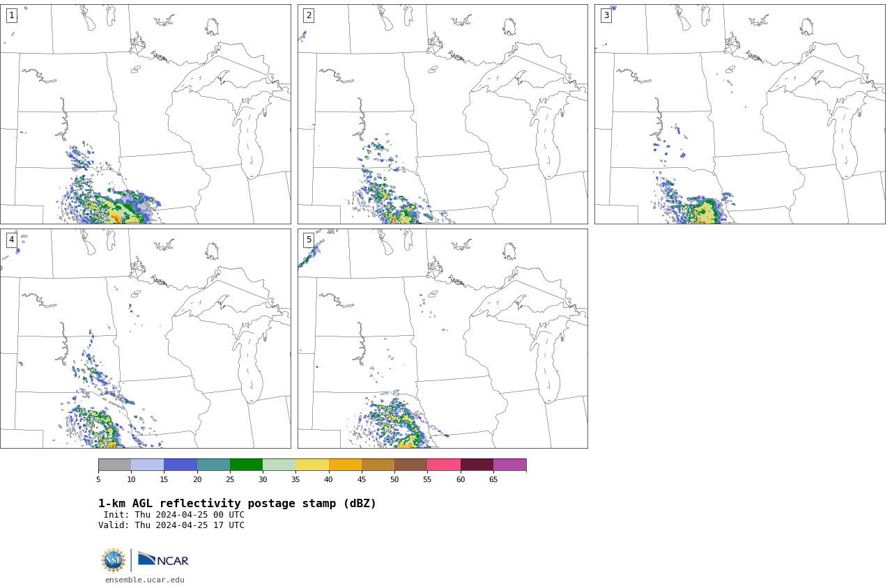This screenshot has width=892, height=588.
Task: Click the NSF logo icon
Action: click(114, 560)
